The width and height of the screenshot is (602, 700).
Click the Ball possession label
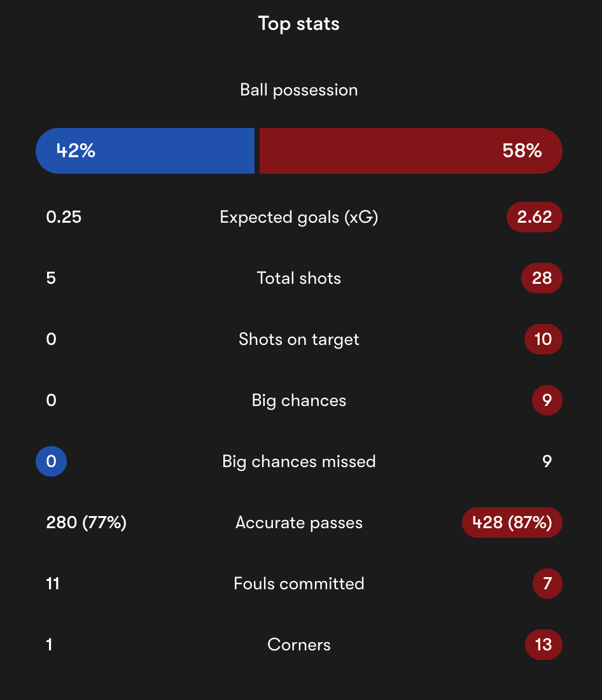298,90
